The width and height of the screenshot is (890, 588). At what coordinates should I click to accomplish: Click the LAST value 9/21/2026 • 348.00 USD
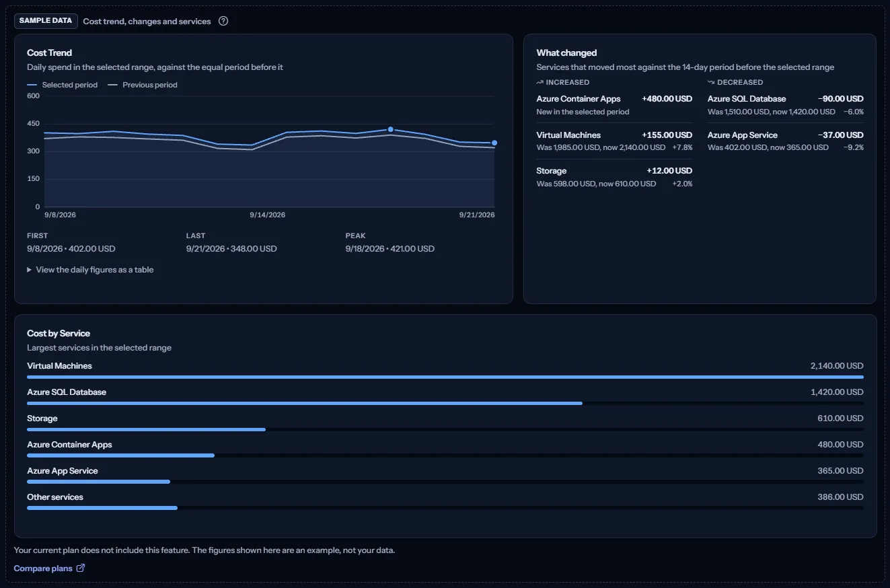coord(231,249)
